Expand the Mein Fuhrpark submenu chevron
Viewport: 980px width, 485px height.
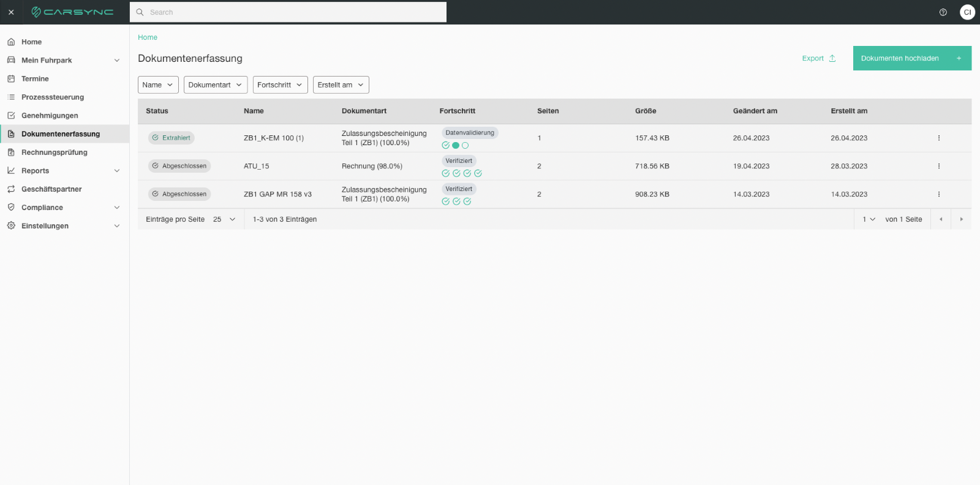(x=117, y=61)
